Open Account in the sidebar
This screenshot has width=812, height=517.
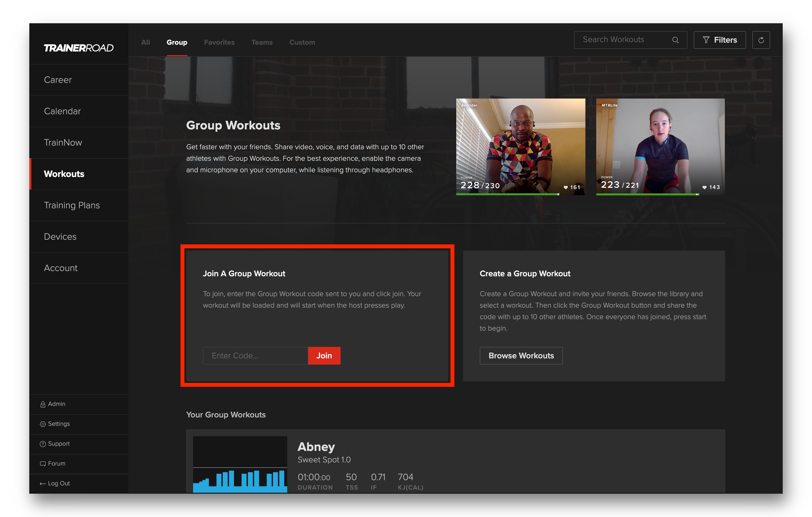click(79, 268)
